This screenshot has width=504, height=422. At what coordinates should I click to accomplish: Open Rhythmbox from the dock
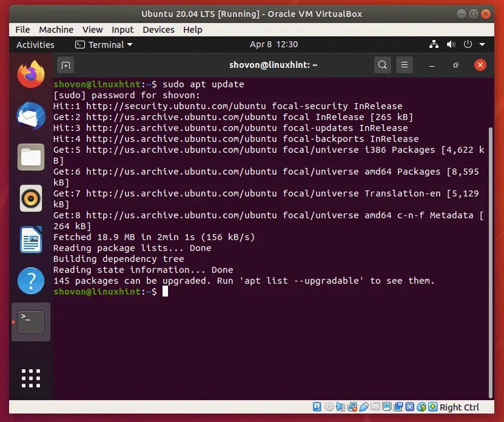[31, 198]
